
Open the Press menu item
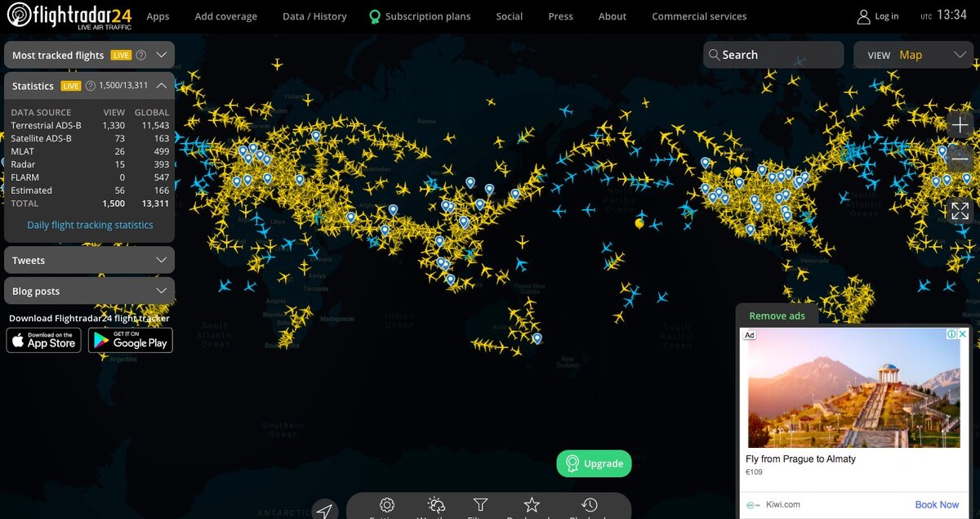[561, 16]
